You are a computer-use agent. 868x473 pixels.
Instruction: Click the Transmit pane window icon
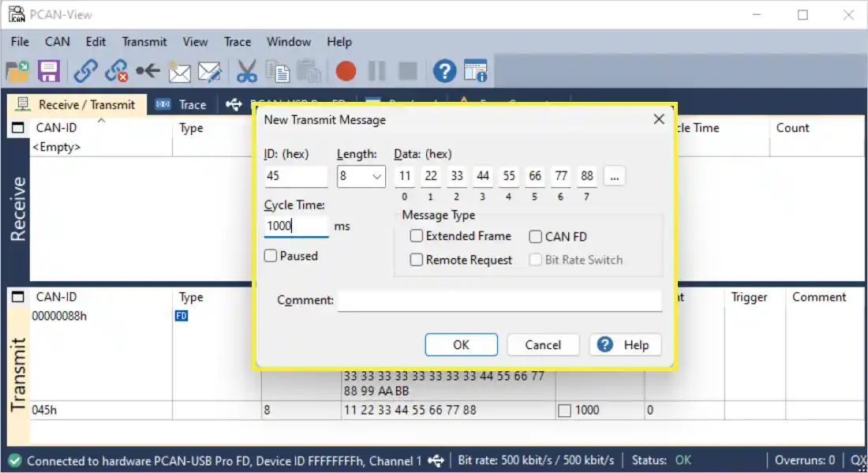[x=17, y=297]
